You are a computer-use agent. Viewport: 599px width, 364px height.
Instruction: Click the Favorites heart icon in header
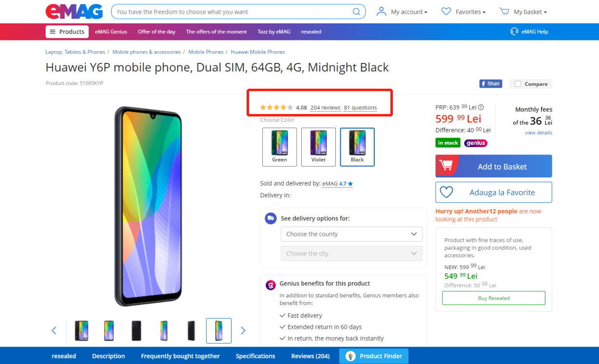446,12
